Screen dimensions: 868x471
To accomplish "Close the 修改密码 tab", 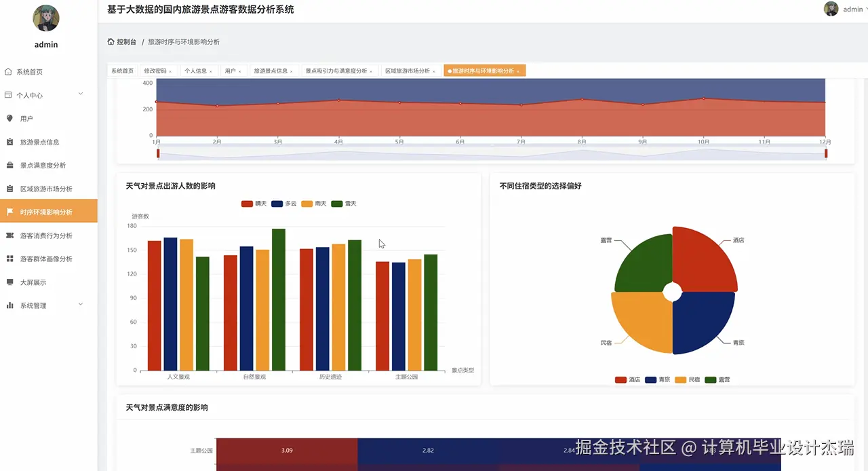I will coord(170,71).
